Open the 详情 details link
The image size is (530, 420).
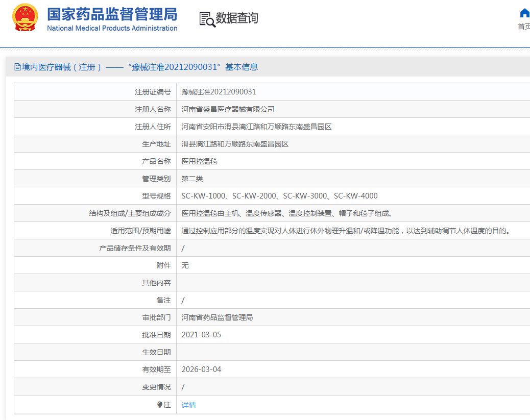[x=188, y=405]
